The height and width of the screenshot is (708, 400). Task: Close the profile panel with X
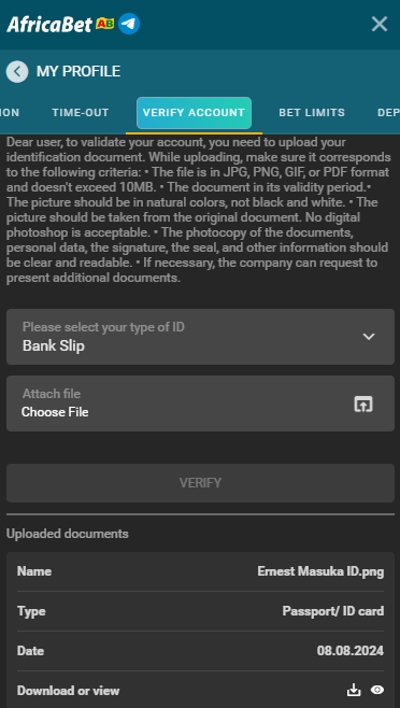[x=379, y=24]
